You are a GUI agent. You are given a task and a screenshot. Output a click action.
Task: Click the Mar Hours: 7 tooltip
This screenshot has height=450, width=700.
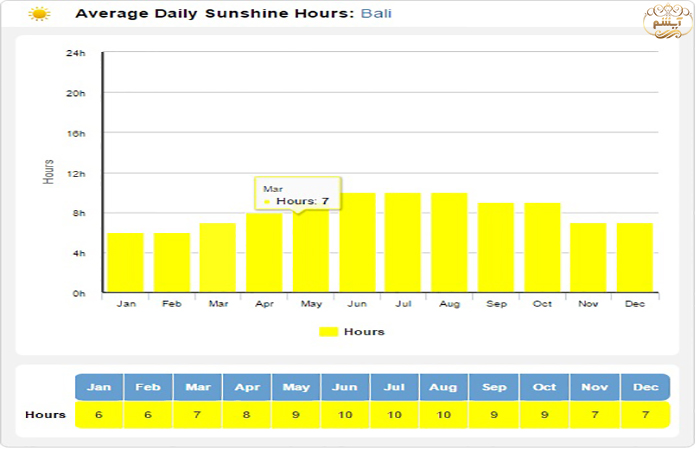coord(298,194)
